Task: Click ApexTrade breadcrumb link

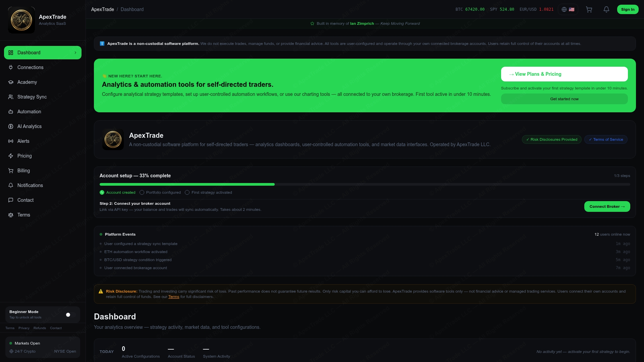Action: coord(103,9)
